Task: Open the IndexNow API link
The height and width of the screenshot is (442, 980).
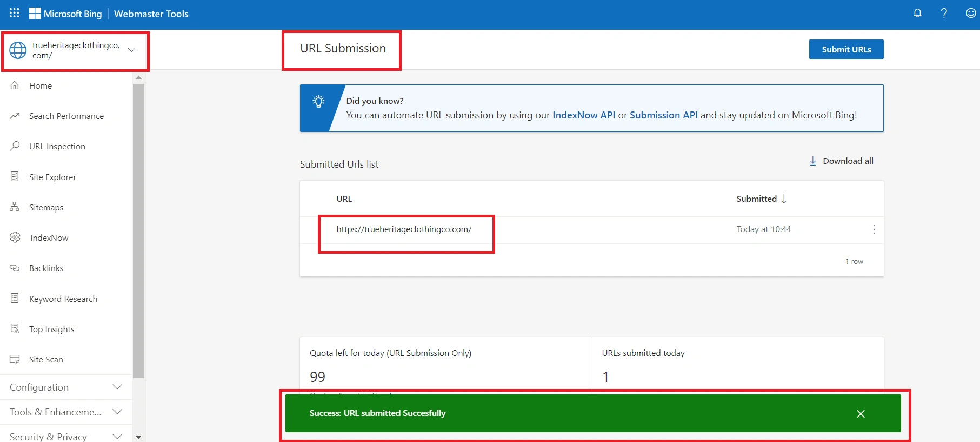Action: tap(584, 115)
